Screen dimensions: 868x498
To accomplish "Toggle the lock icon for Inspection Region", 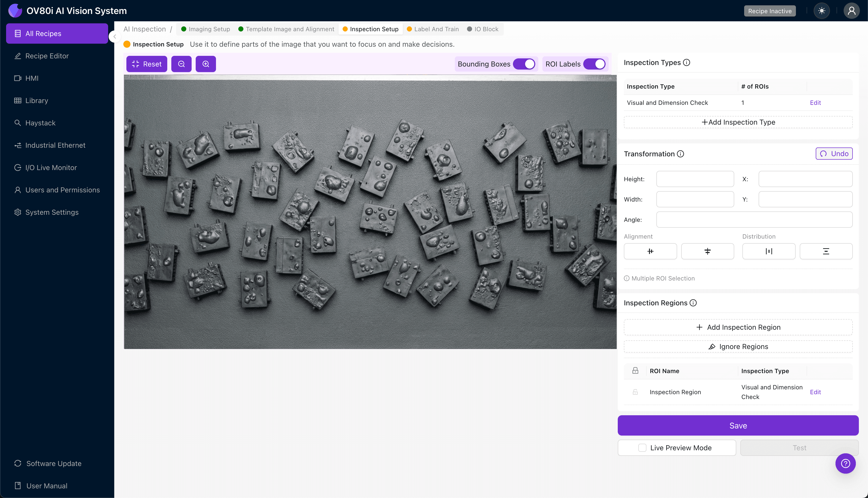I will pos(635,392).
